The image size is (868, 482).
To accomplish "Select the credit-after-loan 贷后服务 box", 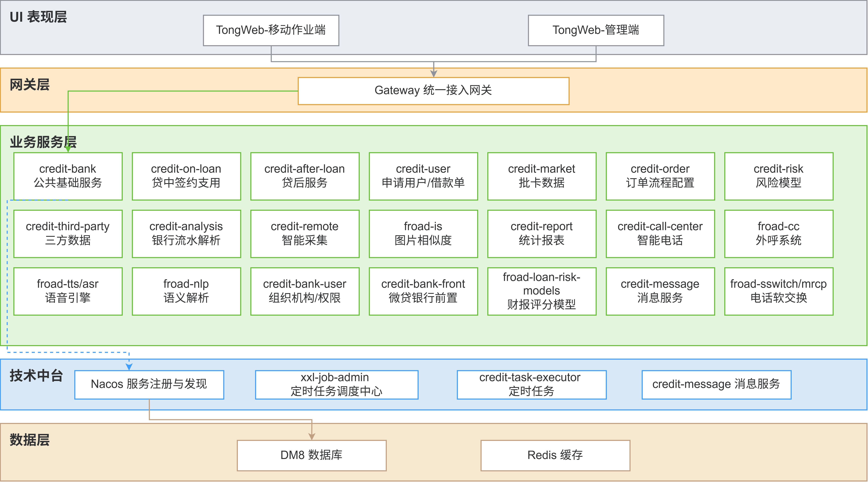I will [305, 176].
